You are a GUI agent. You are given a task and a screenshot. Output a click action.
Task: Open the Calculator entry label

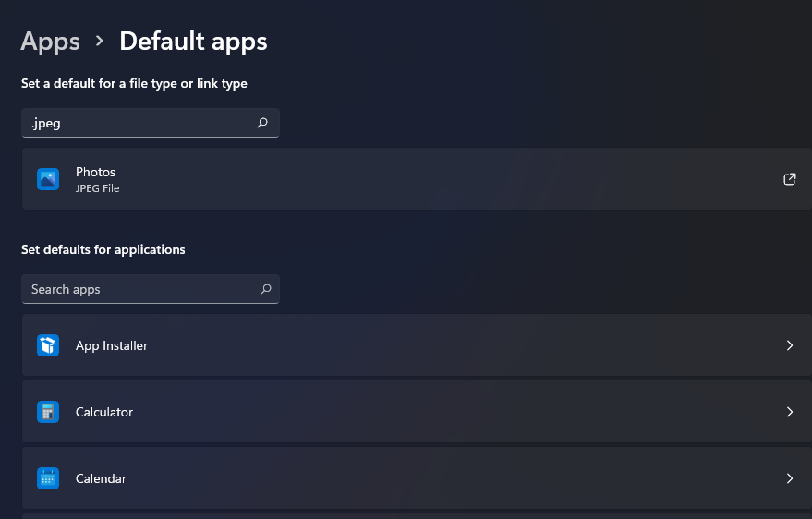[104, 412]
